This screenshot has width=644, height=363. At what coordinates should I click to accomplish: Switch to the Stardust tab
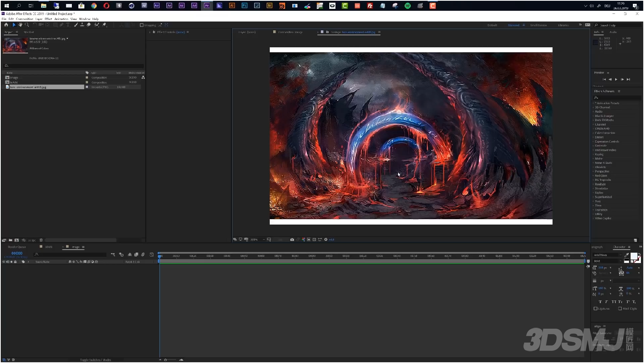click(x=29, y=32)
